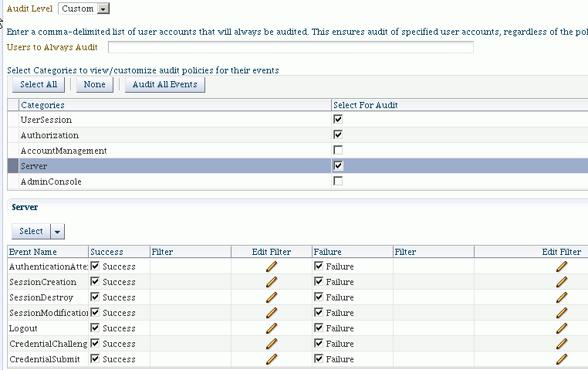Tick the AdminConsole audit checkbox
Image resolution: width=588 pixels, height=370 pixels.
click(x=338, y=181)
